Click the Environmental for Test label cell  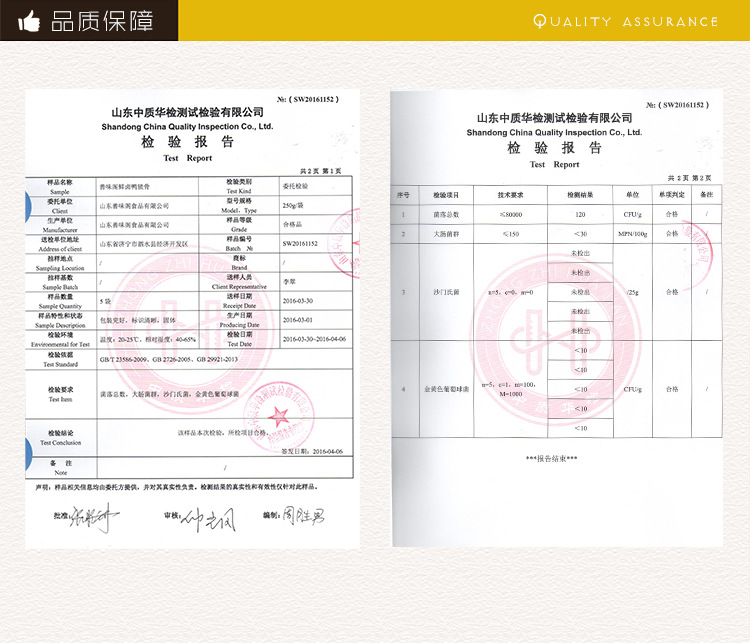coord(61,339)
